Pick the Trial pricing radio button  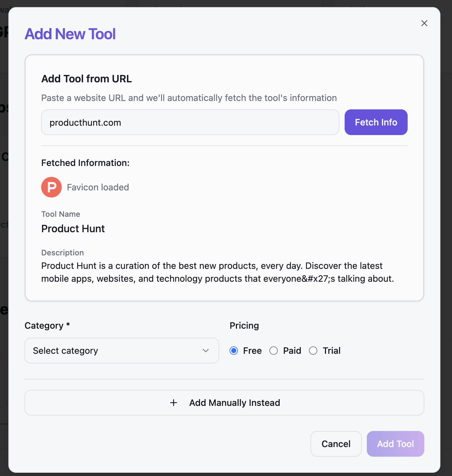coord(313,351)
